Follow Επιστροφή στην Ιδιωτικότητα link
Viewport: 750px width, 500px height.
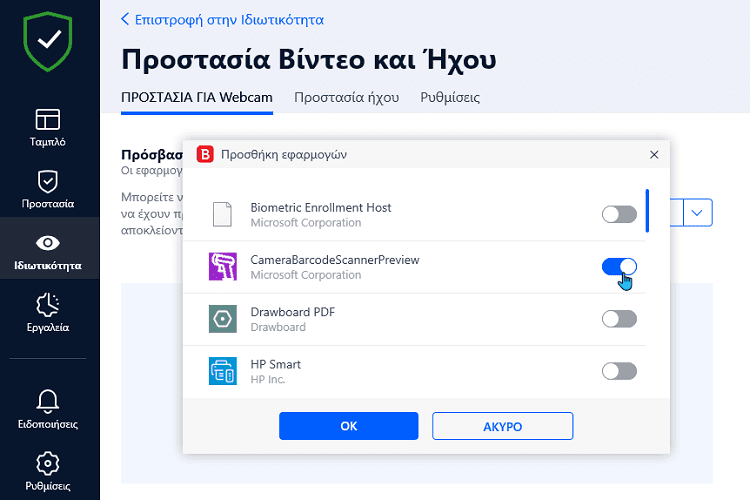(229, 20)
